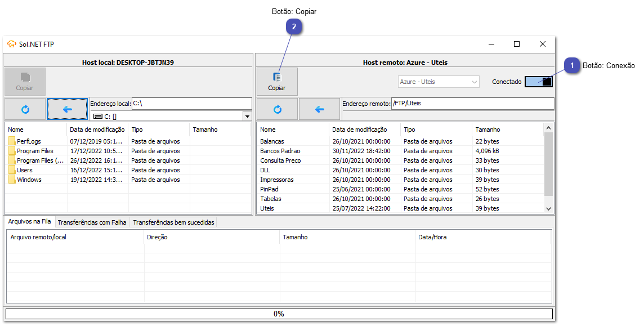This screenshot has height=326, width=644.
Task: Open the Azure - Uteis server dropdown
Action: tap(475, 81)
